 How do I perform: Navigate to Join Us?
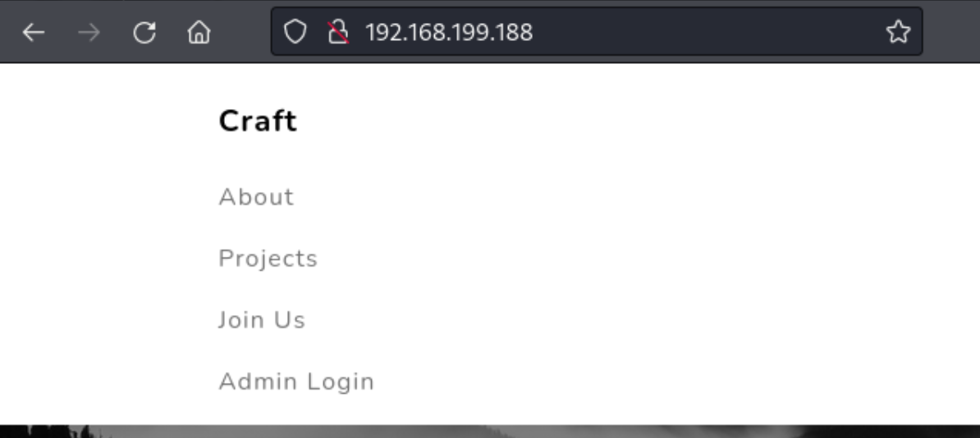point(262,320)
